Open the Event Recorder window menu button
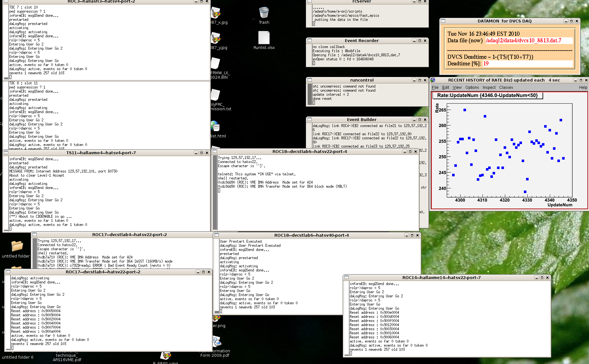Screen dimensions: 589x364 coord(310,40)
